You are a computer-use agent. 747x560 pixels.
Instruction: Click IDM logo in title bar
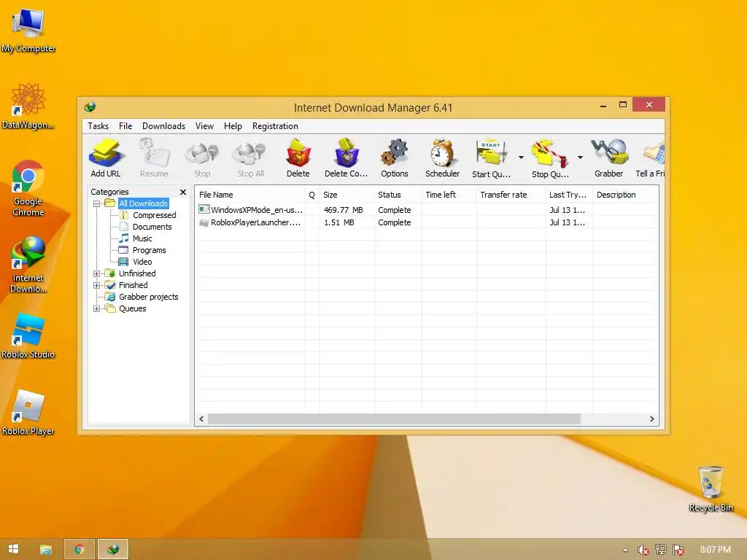pyautogui.click(x=90, y=107)
